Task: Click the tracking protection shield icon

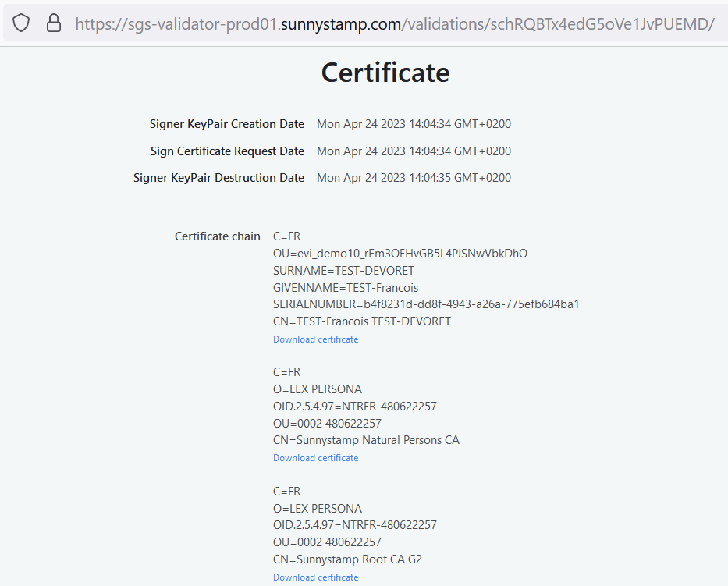Action: pyautogui.click(x=21, y=23)
